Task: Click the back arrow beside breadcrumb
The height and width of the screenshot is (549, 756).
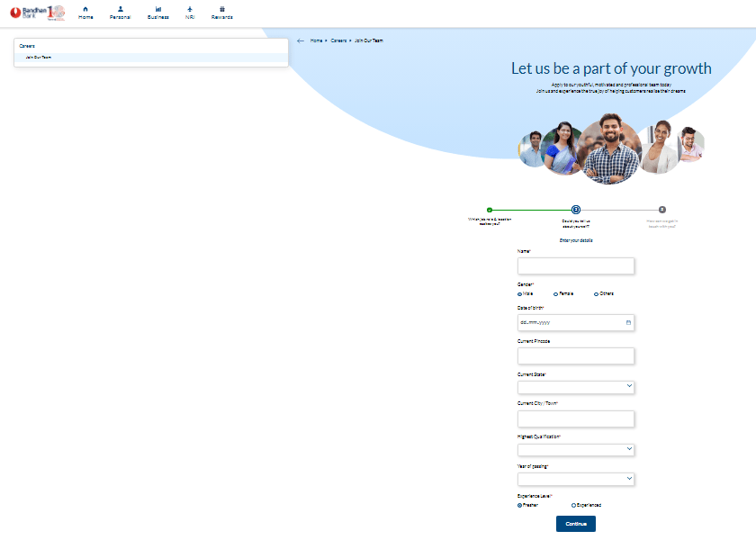Action: pyautogui.click(x=301, y=41)
